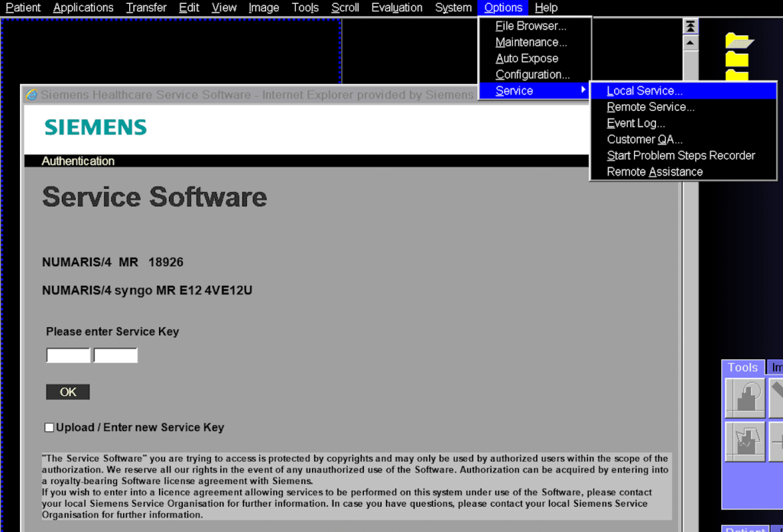The image size is (783, 532).
Task: Open Configuration from the Options menu
Action: coord(532,74)
